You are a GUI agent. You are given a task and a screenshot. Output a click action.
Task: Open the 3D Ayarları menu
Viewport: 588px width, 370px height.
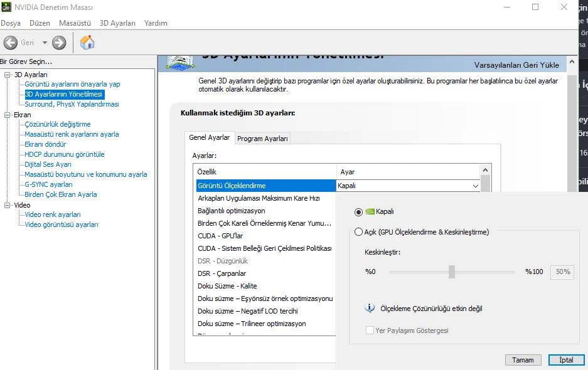tap(117, 23)
